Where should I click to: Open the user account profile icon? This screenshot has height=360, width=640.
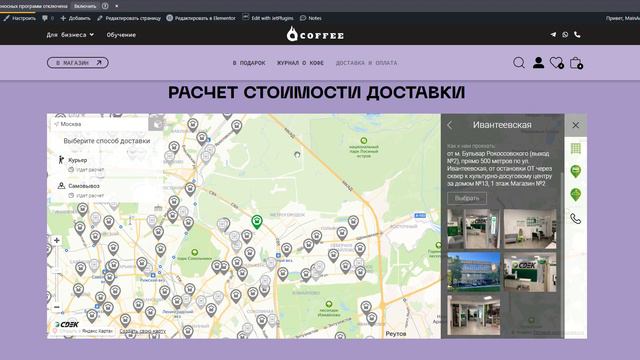point(538,62)
